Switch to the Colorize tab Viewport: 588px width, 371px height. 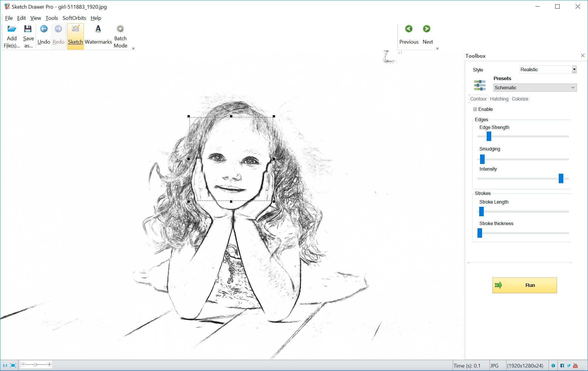point(520,99)
